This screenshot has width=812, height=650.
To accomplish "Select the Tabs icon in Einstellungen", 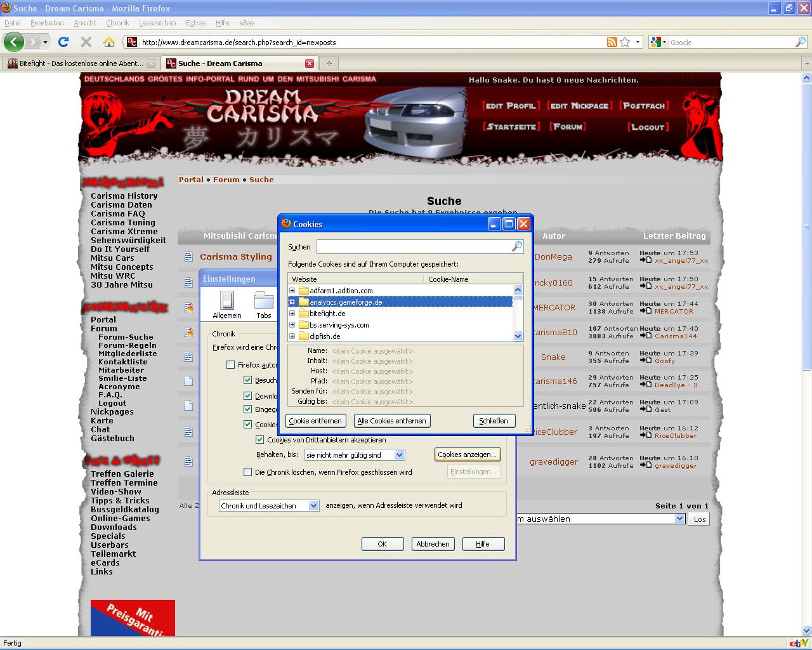I will click(264, 305).
